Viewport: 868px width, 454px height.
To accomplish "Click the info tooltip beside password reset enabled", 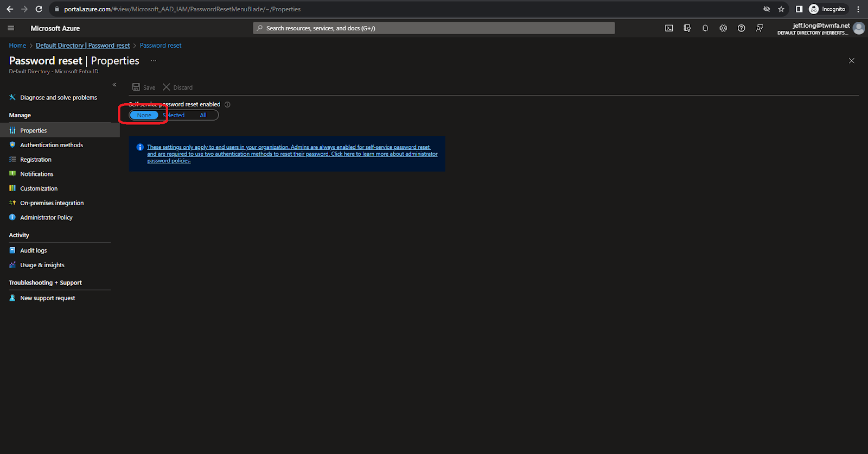I will click(x=227, y=104).
